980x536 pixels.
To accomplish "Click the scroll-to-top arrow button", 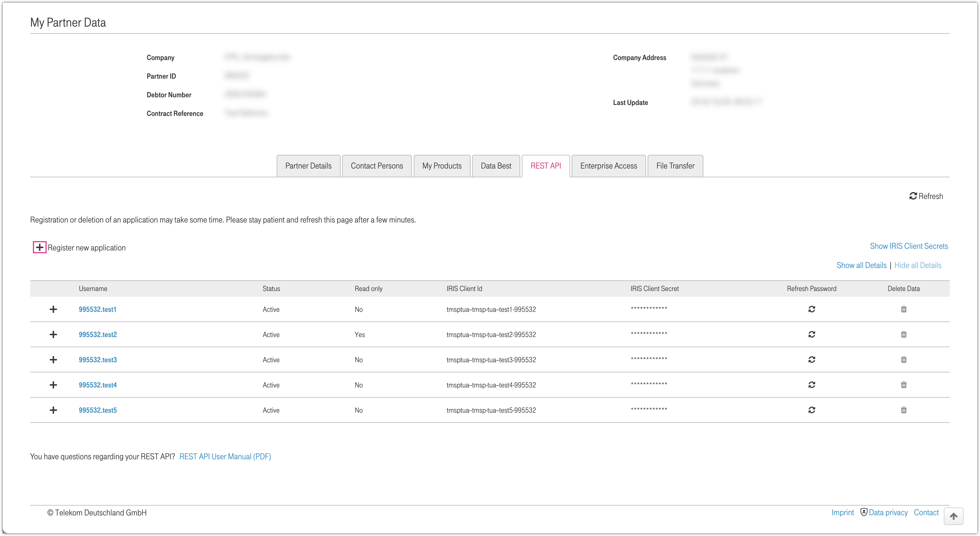I will coord(954,516).
